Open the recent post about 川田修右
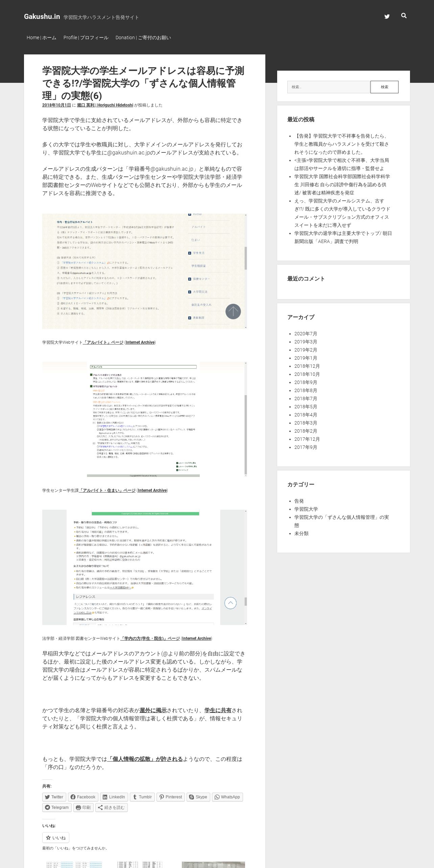 click(342, 185)
